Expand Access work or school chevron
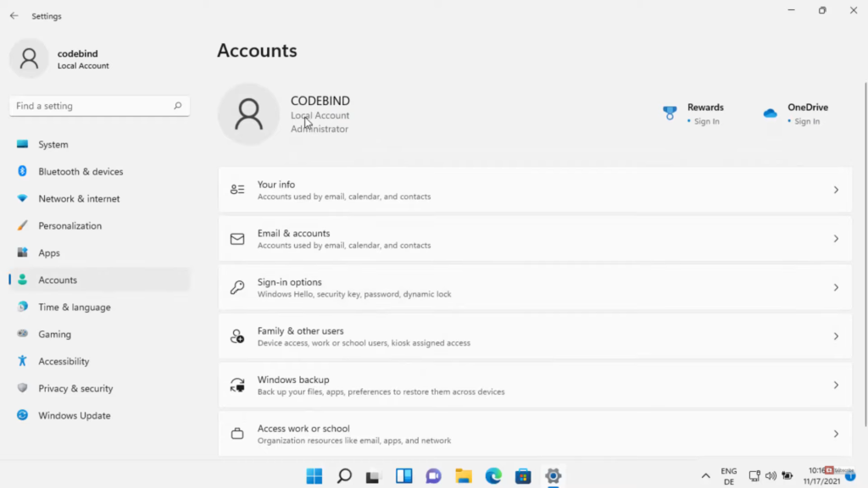The image size is (868, 488). (836, 434)
